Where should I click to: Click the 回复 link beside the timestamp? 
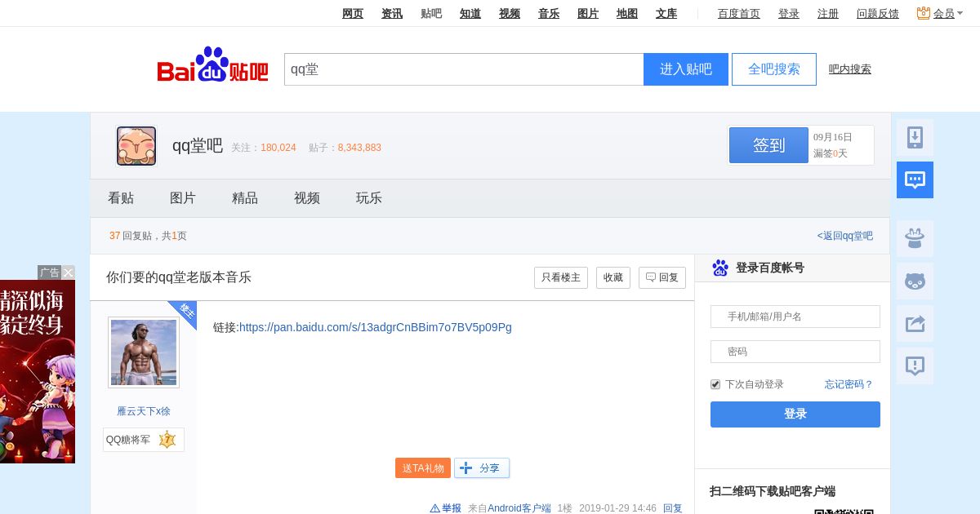(x=673, y=508)
